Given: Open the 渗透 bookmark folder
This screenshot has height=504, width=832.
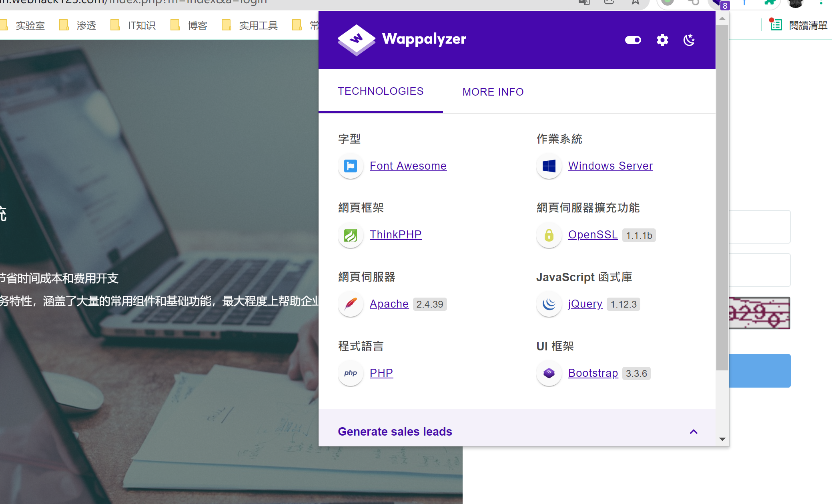Looking at the screenshot, I should (78, 26).
